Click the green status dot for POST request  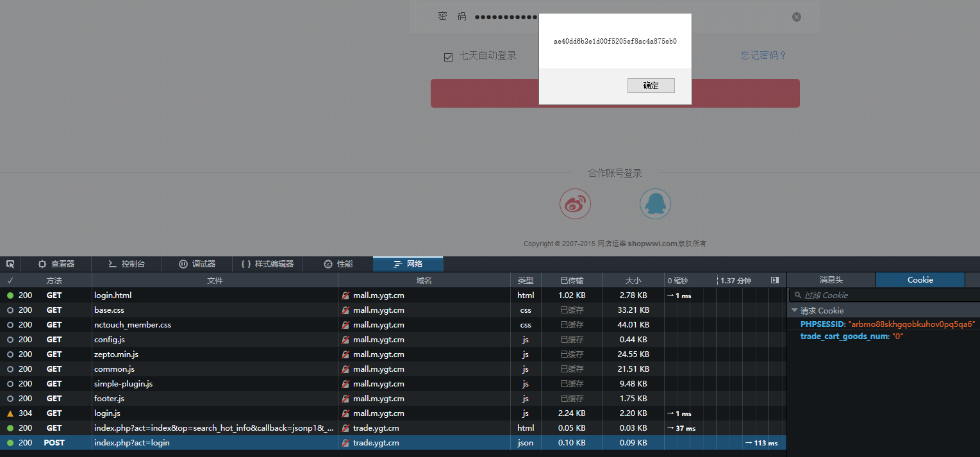pyautogui.click(x=10, y=443)
